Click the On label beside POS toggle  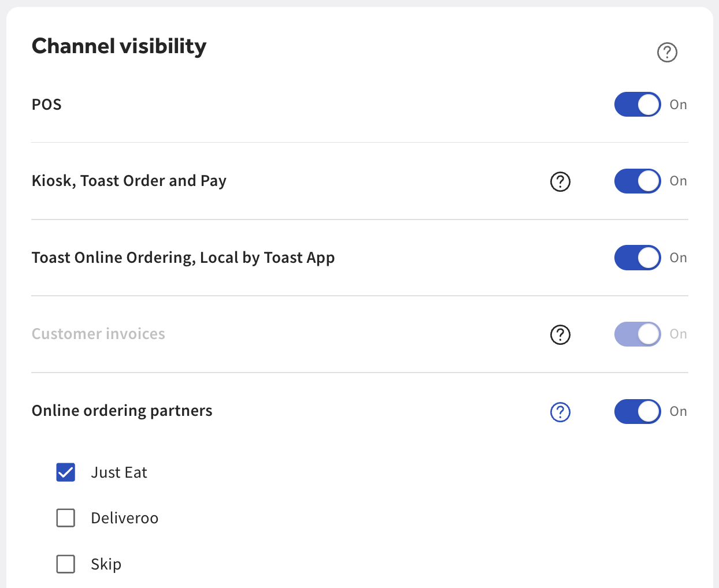678,105
